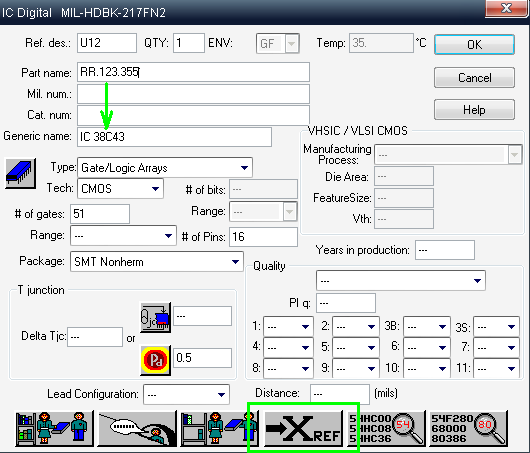Click the Ref. des. field containing U12
Screen dimensions: 530x453
pos(107,43)
